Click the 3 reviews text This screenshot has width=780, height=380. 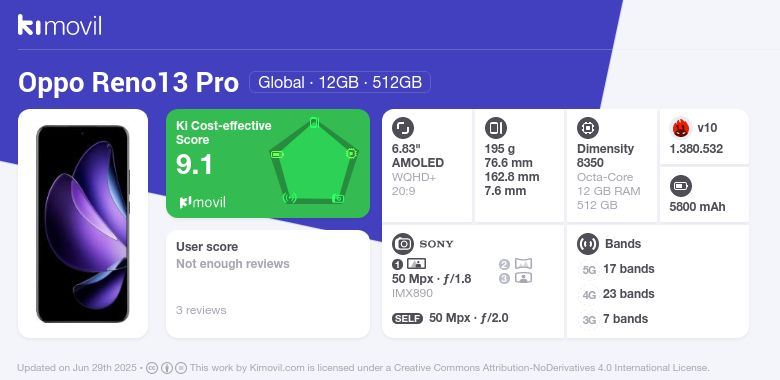pos(201,310)
